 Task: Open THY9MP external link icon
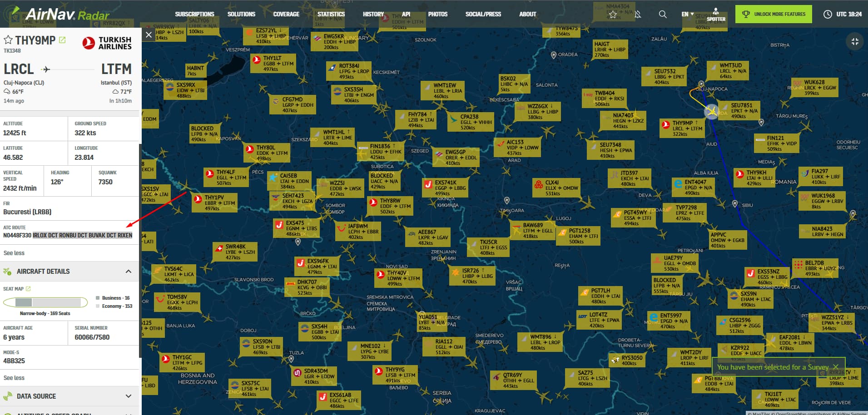click(x=62, y=40)
